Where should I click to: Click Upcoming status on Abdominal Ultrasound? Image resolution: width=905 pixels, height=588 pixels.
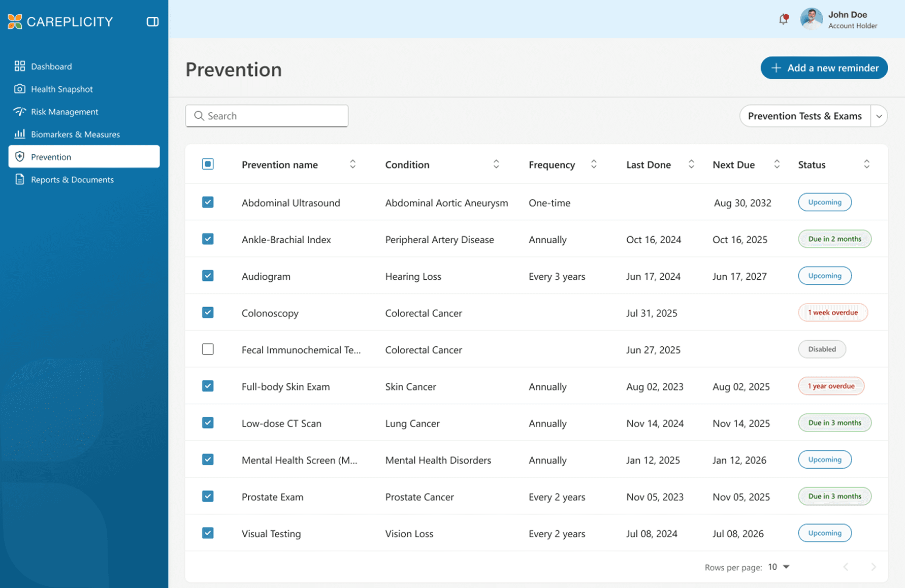point(825,202)
